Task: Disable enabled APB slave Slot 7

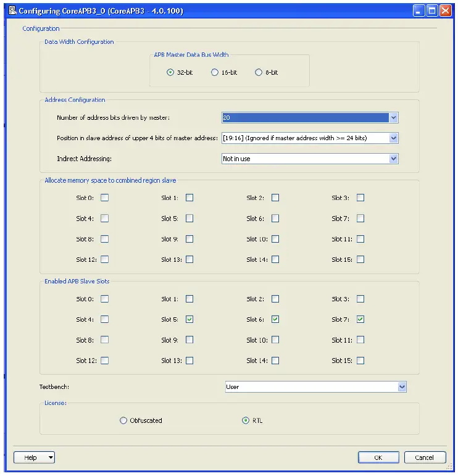Action: (360, 319)
